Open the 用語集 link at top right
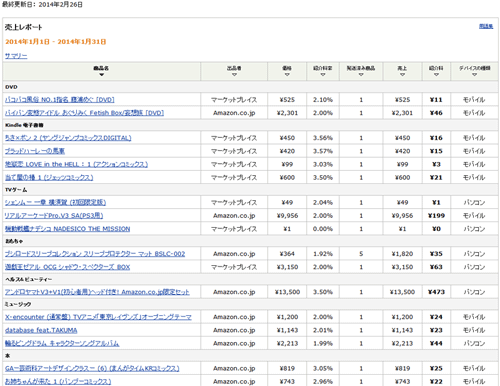 pyautogui.click(x=486, y=26)
